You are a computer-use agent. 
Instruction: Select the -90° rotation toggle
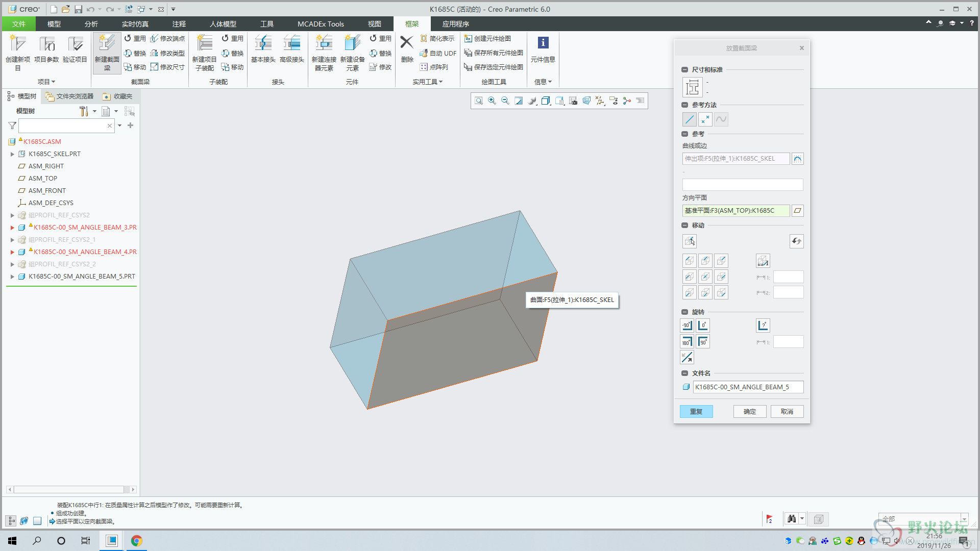point(687,325)
